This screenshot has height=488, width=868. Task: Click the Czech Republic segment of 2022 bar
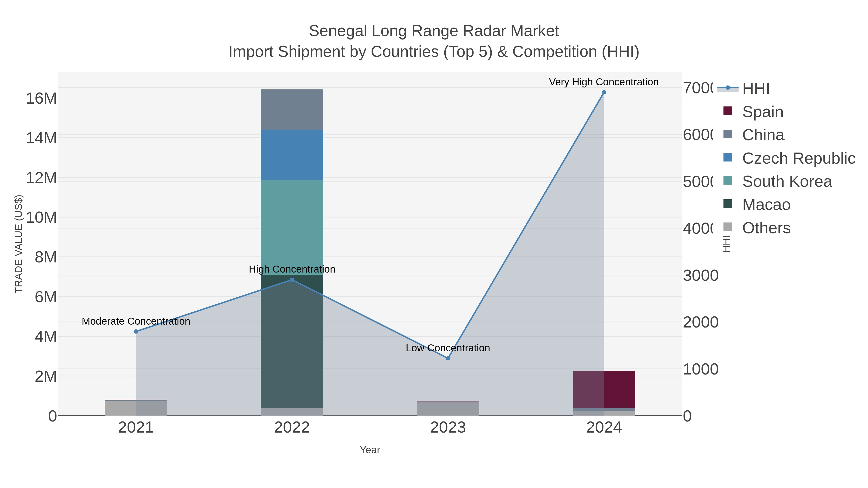coord(292,155)
